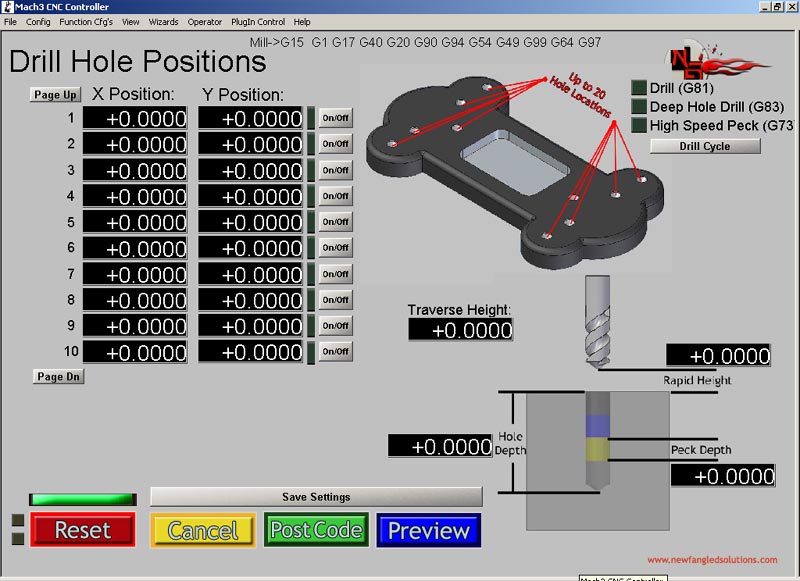
Task: Click the Deep Hole Drill (G83) indicator LED
Action: [639, 107]
